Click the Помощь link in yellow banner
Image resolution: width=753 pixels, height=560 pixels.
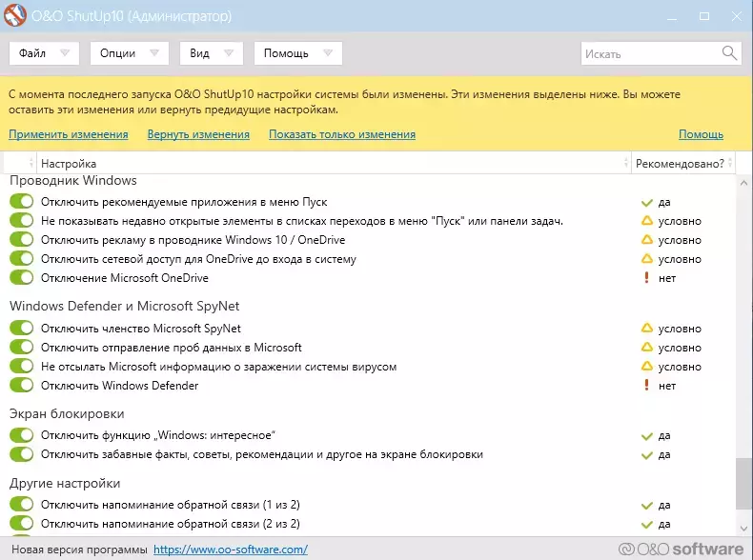click(x=701, y=134)
